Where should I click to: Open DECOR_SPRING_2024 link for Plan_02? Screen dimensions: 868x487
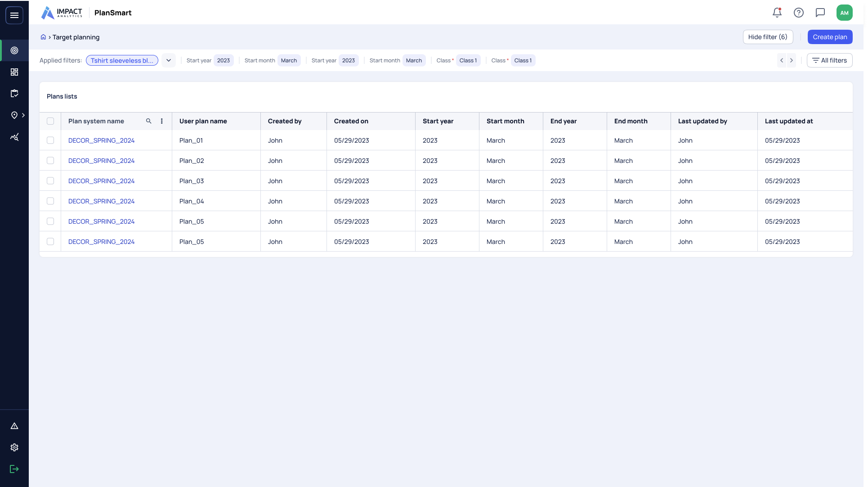[101, 161]
